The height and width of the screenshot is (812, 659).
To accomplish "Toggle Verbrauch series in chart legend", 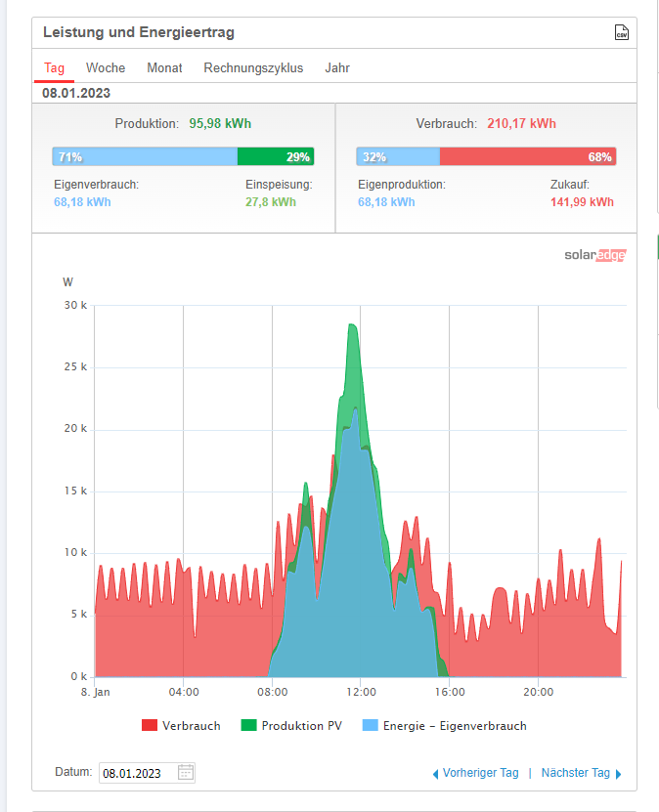I will (x=181, y=725).
